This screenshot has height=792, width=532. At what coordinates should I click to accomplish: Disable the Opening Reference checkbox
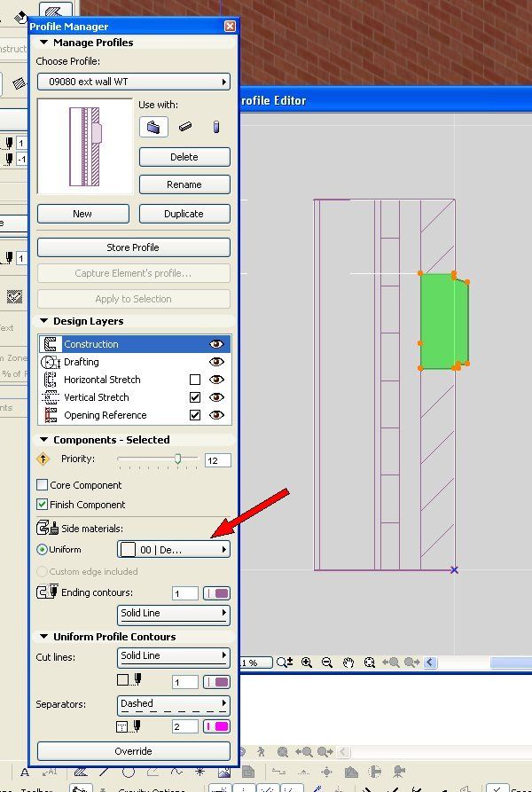pos(195,415)
